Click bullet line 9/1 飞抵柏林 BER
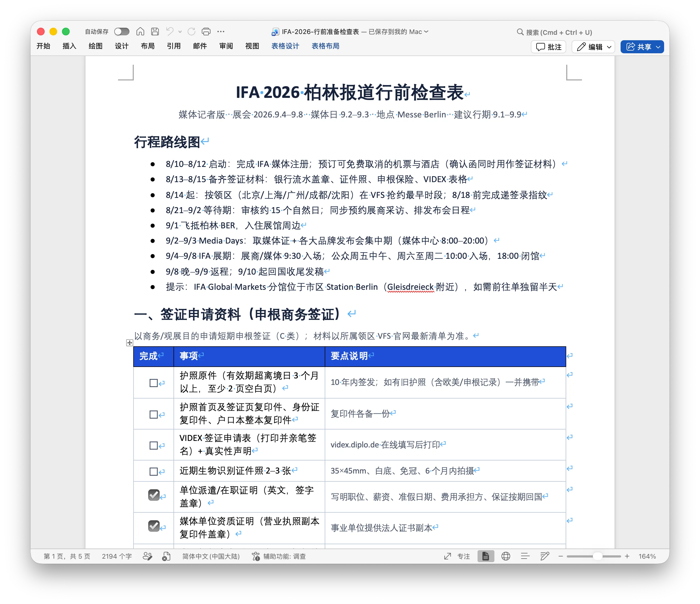The width and height of the screenshot is (700, 604). [233, 225]
